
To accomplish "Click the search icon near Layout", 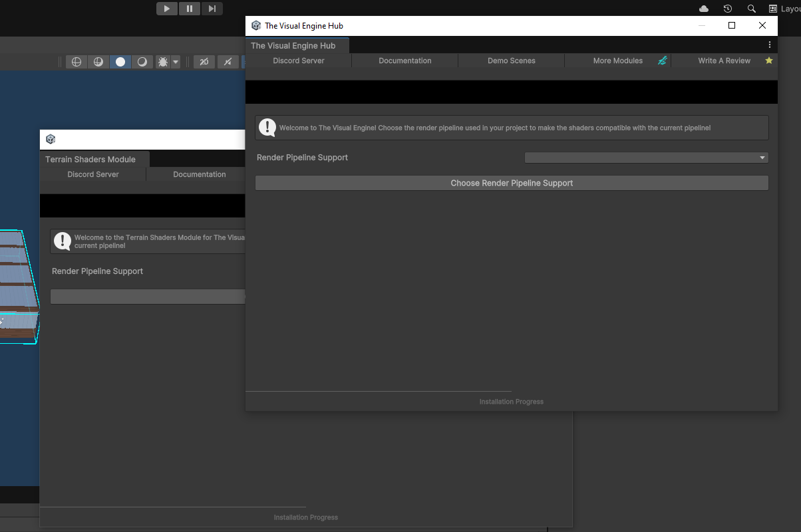I will [x=751, y=9].
